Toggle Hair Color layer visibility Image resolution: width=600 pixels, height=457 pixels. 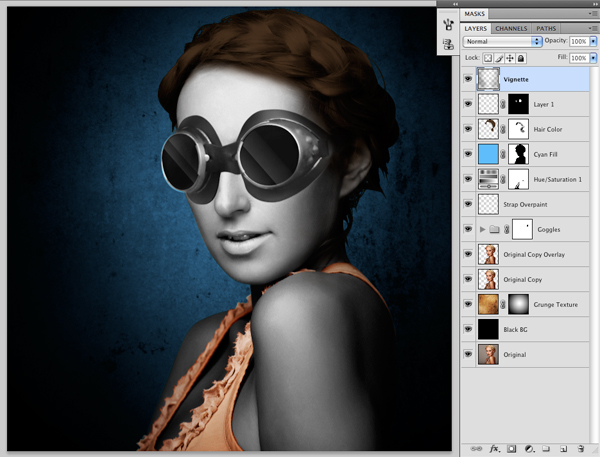tap(468, 129)
